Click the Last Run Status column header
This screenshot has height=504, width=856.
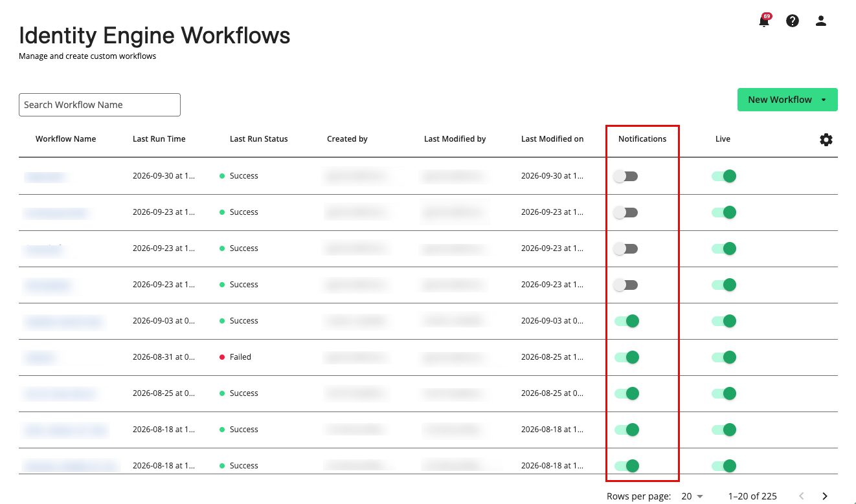[x=259, y=139]
